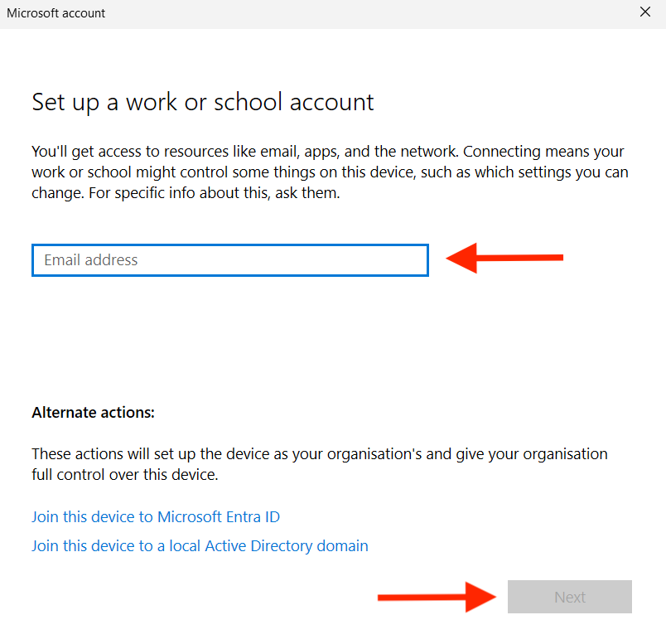666x644 pixels.
Task: Focus the Email address field
Action: [x=229, y=259]
